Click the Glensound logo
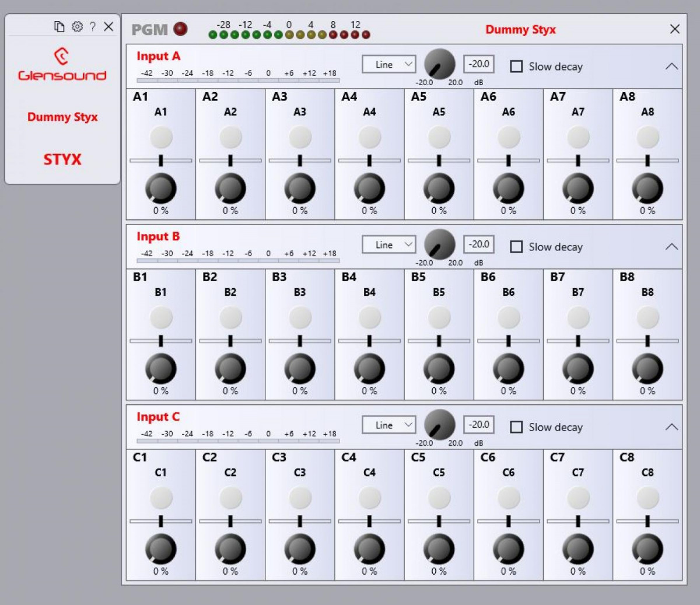Screen dimensions: 700x605 (62, 65)
